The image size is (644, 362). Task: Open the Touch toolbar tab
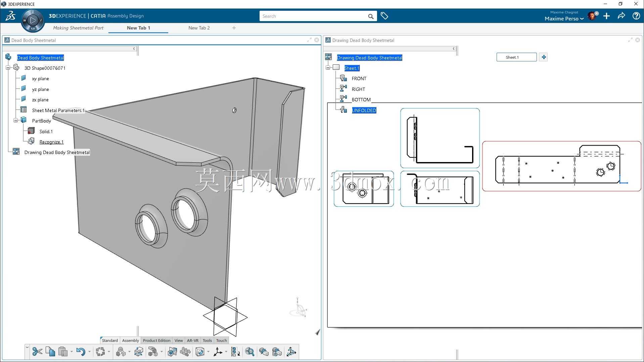(x=222, y=340)
